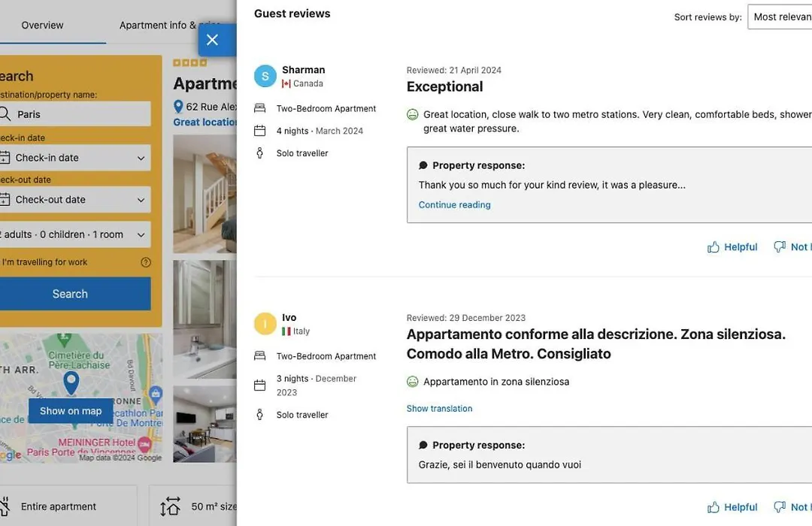Viewport: 812px width, 526px height.
Task: Open the Sort reviews by dropdown
Action: click(780, 17)
